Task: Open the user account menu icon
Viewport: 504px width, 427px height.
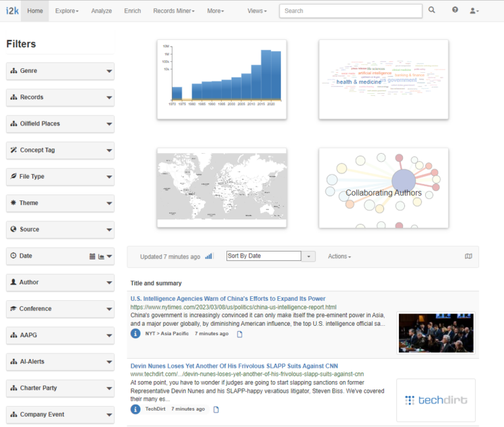Action: click(474, 11)
